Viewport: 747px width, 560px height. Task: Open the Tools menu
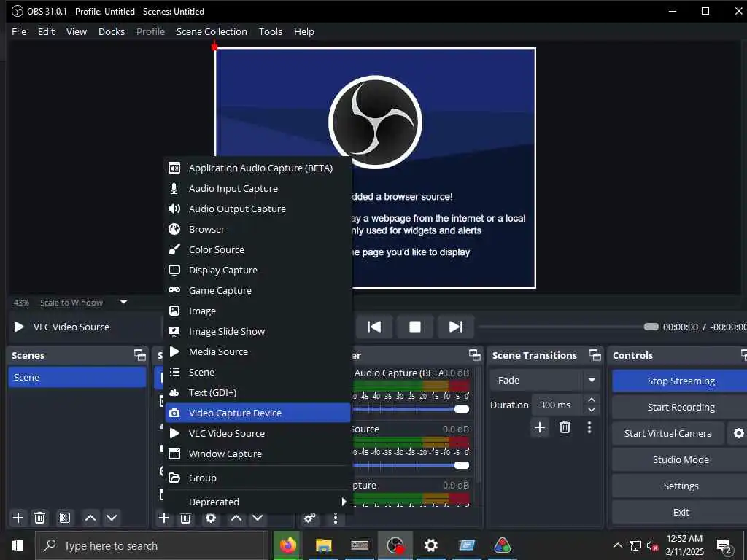pos(271,31)
